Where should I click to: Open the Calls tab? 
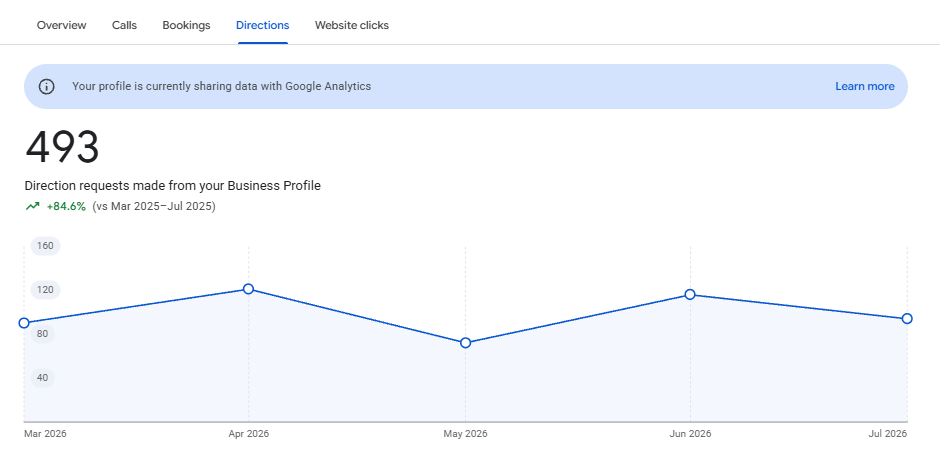(124, 25)
